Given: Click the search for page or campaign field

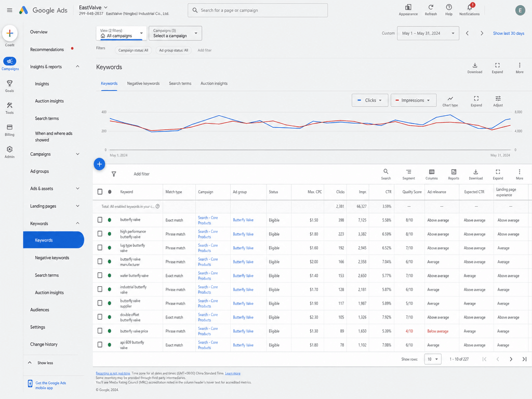Looking at the screenshot, I should point(258,10).
